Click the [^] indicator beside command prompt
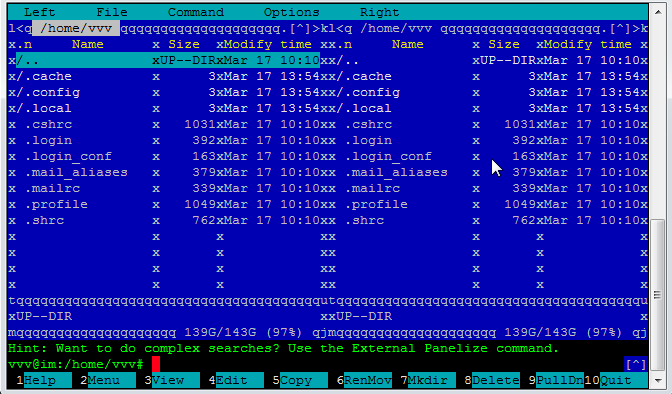The height and width of the screenshot is (394, 672). click(636, 364)
